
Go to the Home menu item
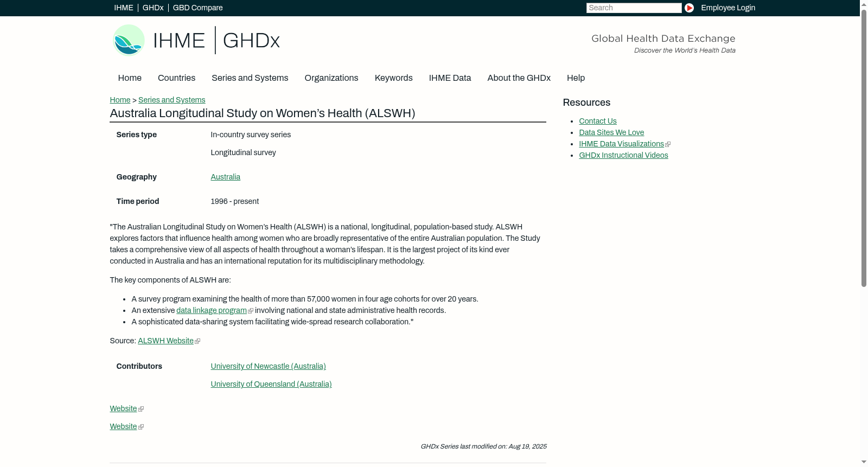click(130, 78)
